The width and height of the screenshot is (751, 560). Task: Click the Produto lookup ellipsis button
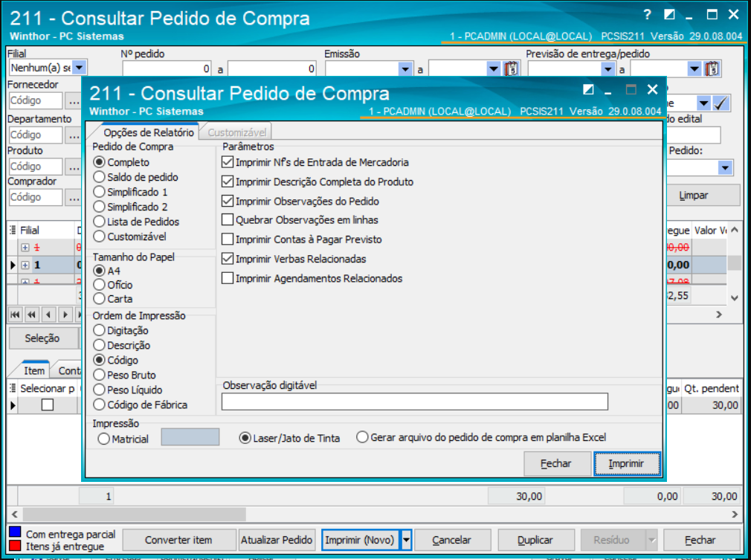74,167
